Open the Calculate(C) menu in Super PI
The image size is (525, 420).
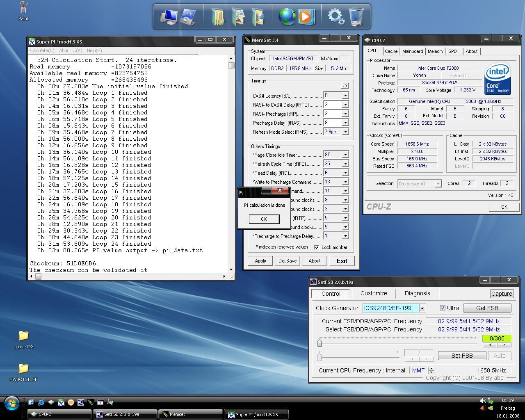42,50
